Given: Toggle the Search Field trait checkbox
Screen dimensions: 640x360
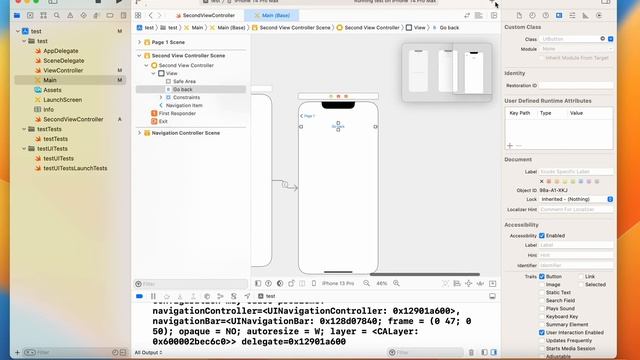Looking at the screenshot, I should (542, 300).
